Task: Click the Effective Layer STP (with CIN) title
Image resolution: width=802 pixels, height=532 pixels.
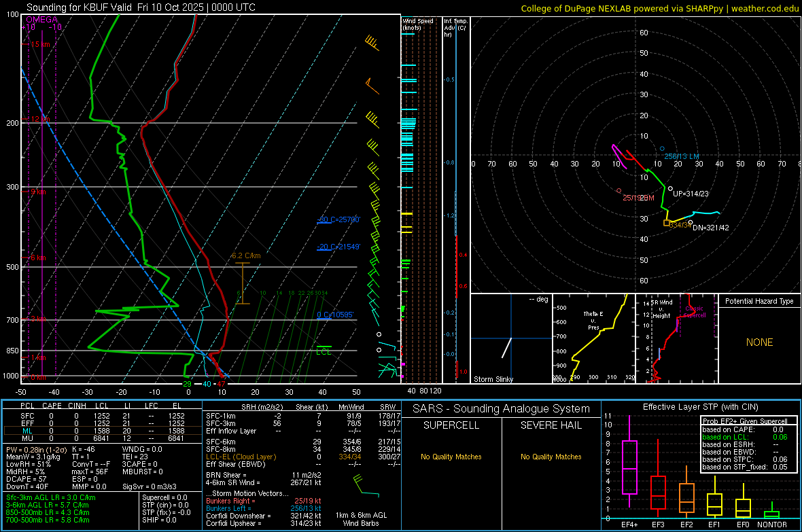Action: click(700, 407)
